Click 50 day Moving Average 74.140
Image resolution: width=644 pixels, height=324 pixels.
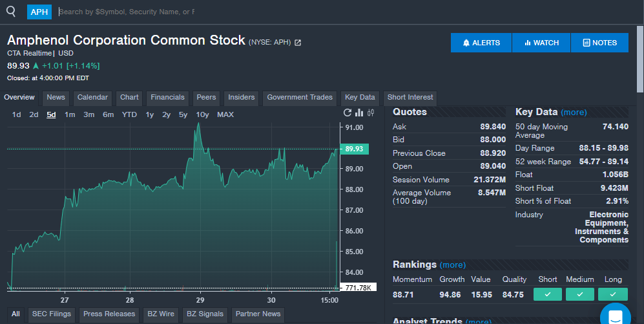(615, 127)
